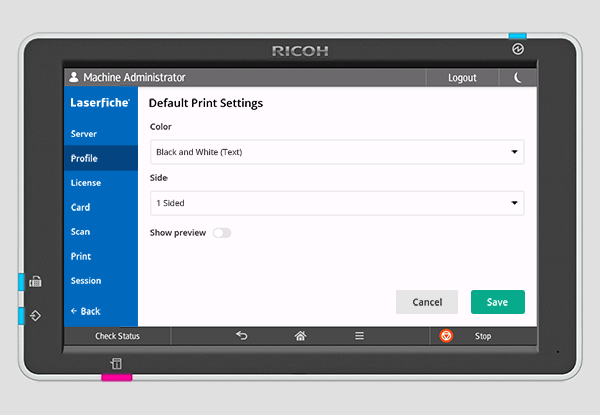This screenshot has height=415, width=600.
Task: Open the Card sidebar item
Action: coord(101,207)
